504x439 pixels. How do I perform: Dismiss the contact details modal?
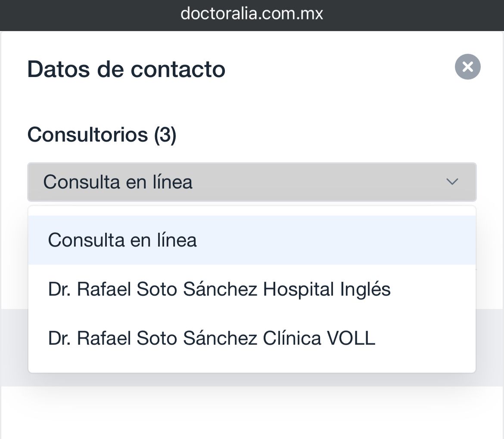click(x=467, y=67)
